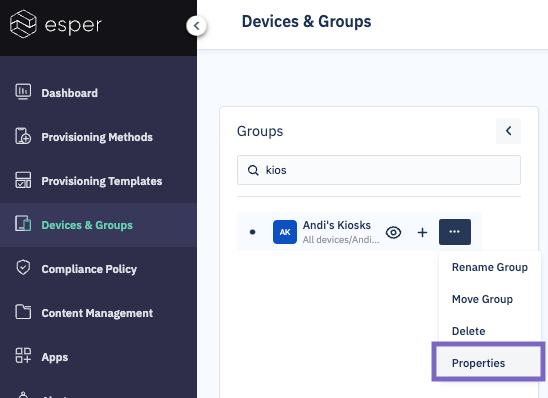Select the Andi's Kiosks group name
Image resolution: width=548 pixels, height=398 pixels.
point(337,225)
